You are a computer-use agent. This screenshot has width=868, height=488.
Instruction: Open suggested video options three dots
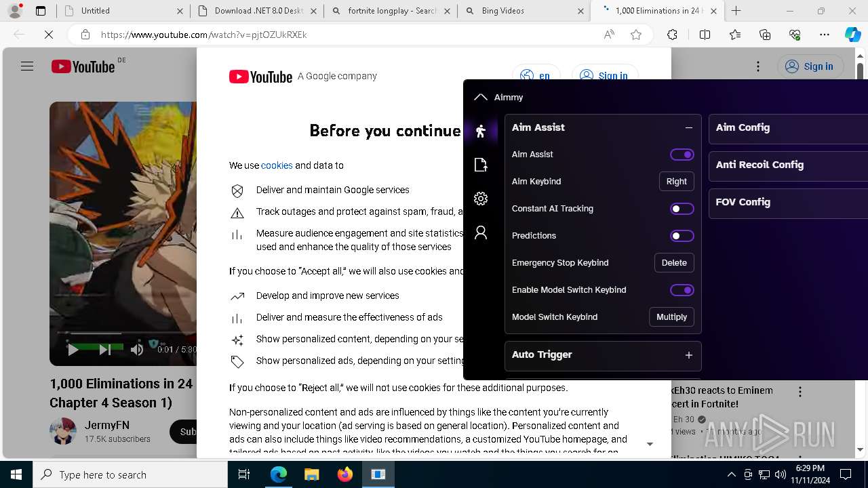[800, 392]
